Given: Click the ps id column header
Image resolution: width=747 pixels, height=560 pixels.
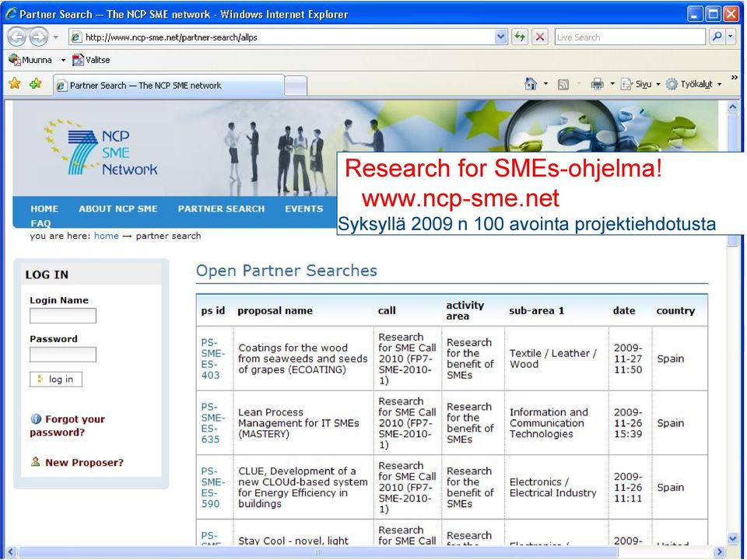Looking at the screenshot, I should [x=212, y=310].
